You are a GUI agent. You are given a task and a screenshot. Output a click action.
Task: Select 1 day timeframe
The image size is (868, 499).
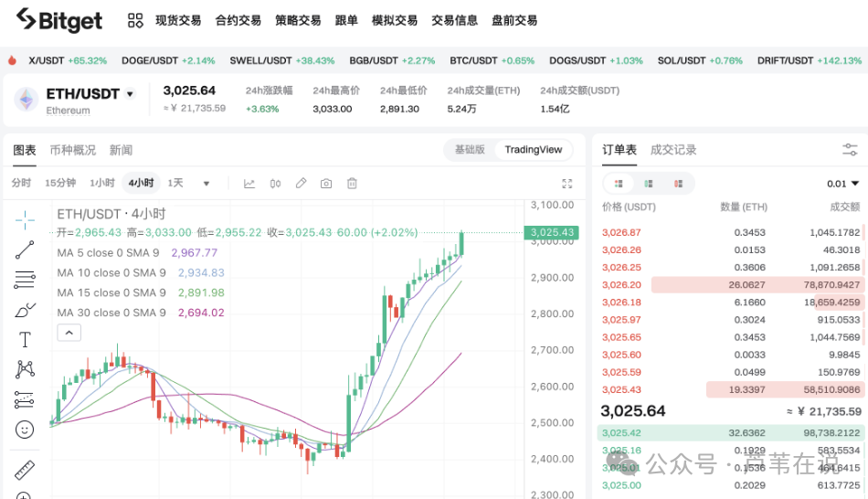click(x=175, y=183)
